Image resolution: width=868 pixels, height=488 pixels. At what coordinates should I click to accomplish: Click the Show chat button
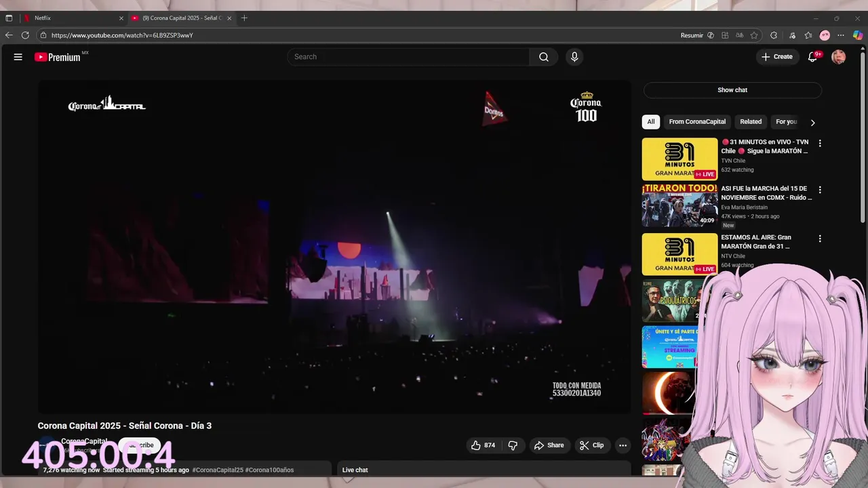click(x=732, y=90)
